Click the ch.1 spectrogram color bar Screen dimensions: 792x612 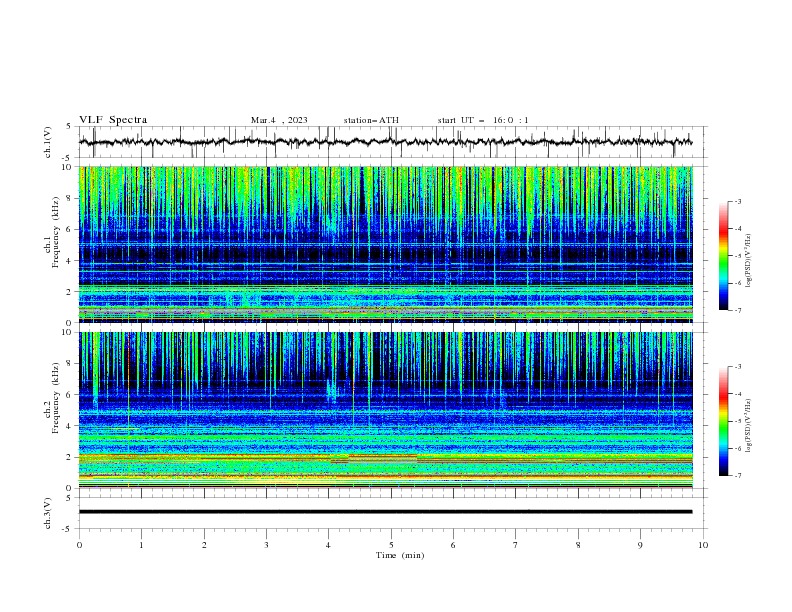point(724,256)
